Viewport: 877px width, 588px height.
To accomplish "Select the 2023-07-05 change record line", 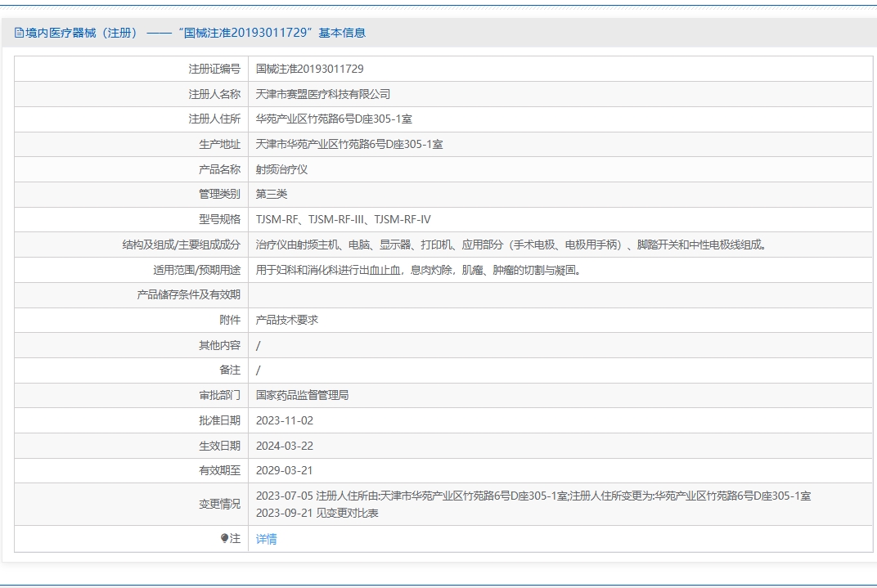I will (x=533, y=496).
